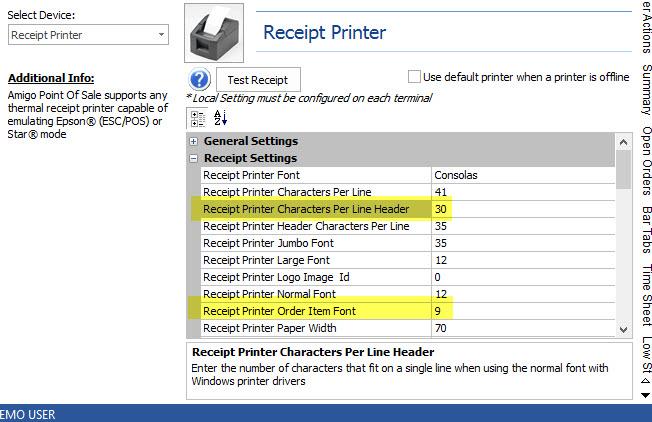Click the scrollbar down arrow

pyautogui.click(x=624, y=329)
